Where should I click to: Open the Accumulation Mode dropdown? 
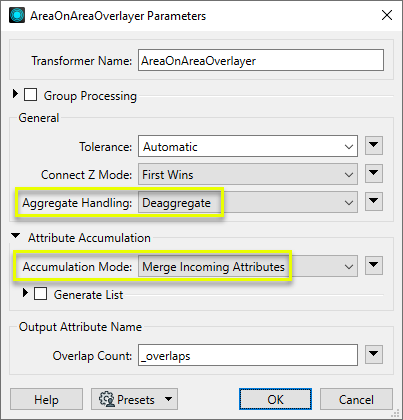click(x=248, y=266)
